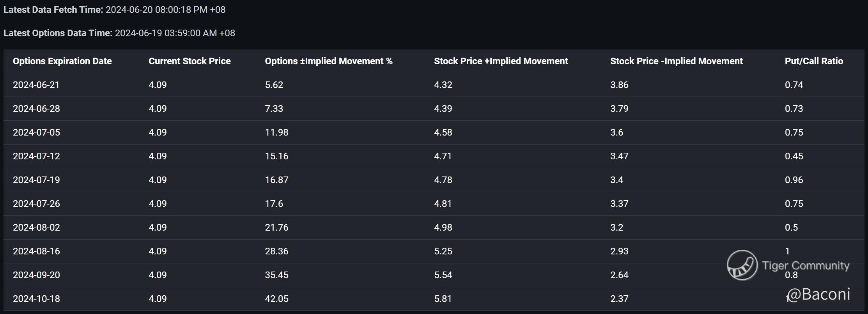Click implied movement value 28.36

click(276, 251)
